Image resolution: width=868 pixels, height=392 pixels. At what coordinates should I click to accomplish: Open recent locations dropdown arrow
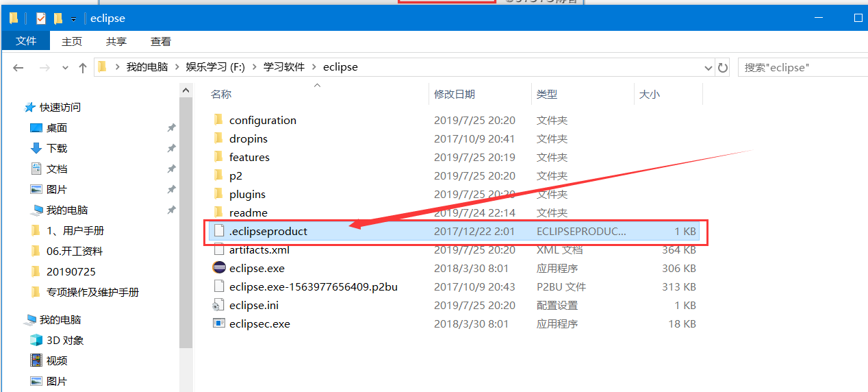[x=65, y=68]
